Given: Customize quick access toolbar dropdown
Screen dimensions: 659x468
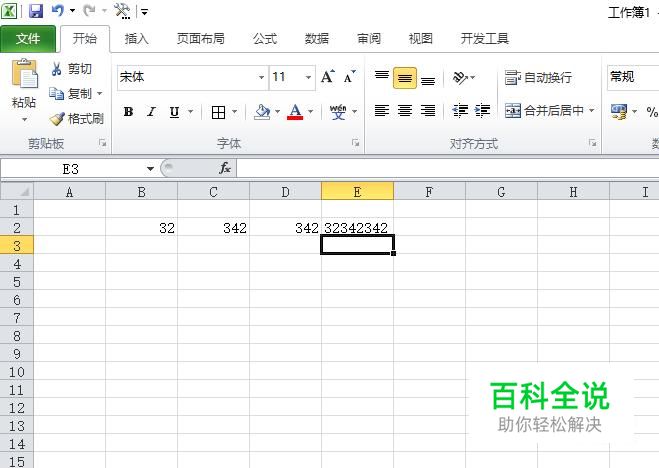Looking at the screenshot, I should (x=144, y=11).
